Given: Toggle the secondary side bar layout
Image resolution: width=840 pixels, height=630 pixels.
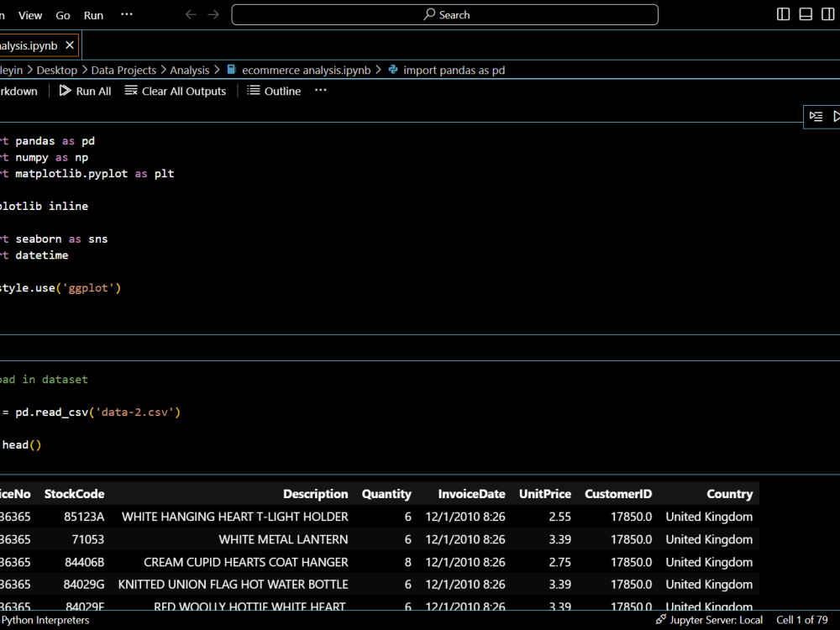Looking at the screenshot, I should (x=827, y=14).
